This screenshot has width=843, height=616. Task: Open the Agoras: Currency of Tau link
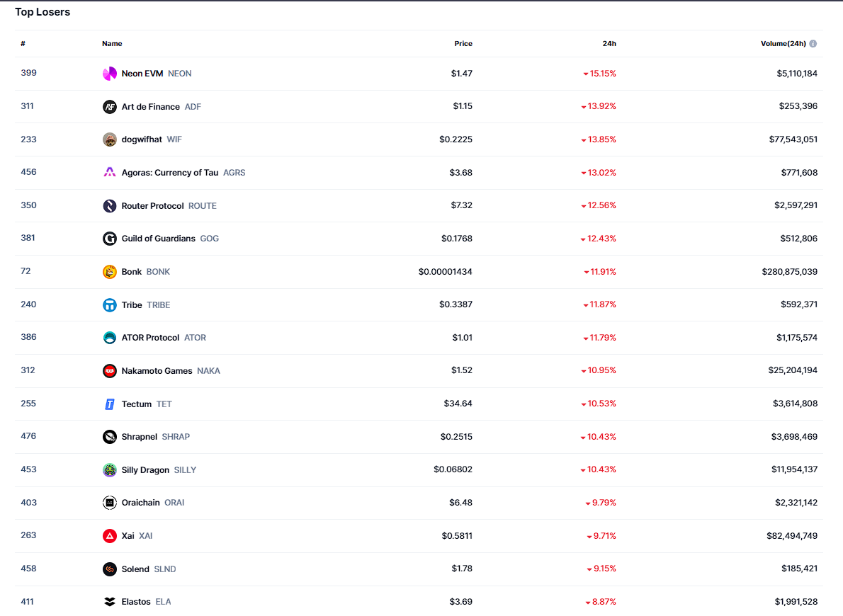(x=170, y=173)
